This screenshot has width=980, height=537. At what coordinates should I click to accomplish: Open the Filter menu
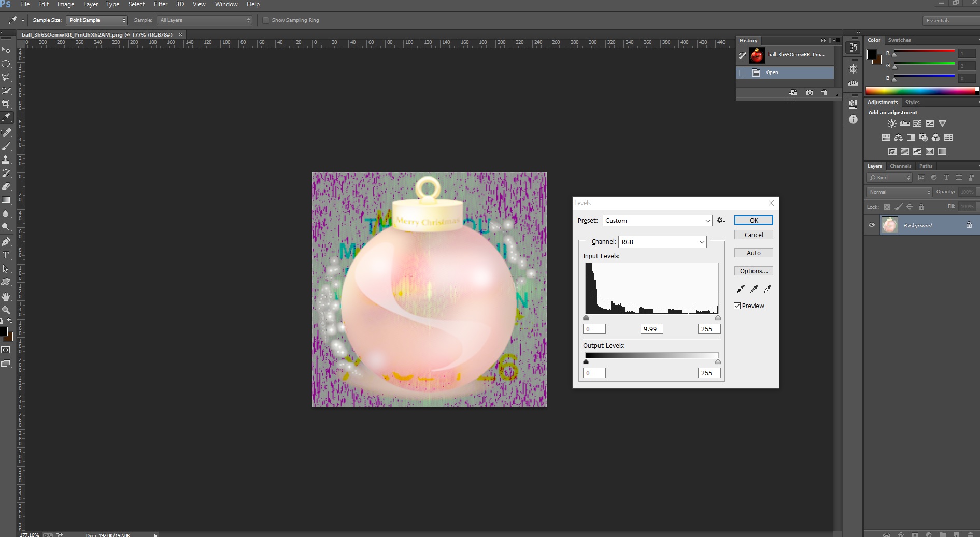coord(161,4)
